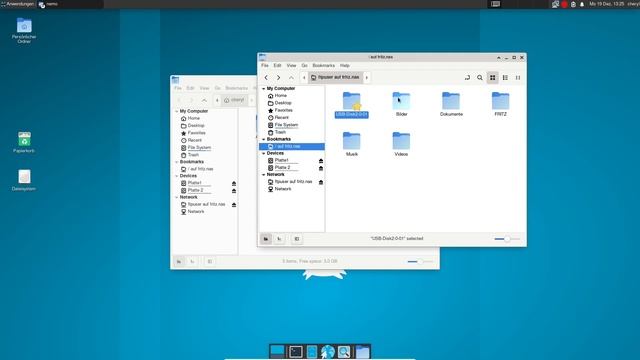Viewport: 640px width, 360px height.
Task: Adjust the zoom slider in back window
Action: [x=420, y=262]
